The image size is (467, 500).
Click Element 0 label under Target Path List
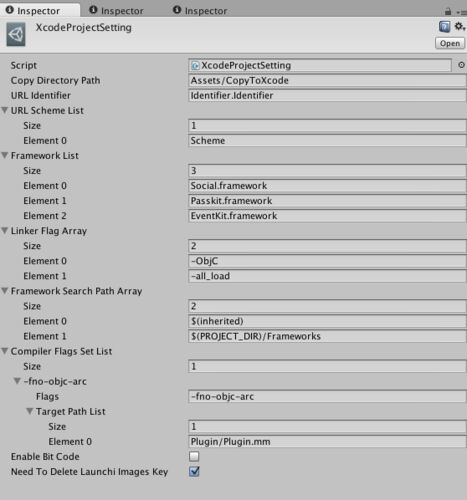click(70, 441)
